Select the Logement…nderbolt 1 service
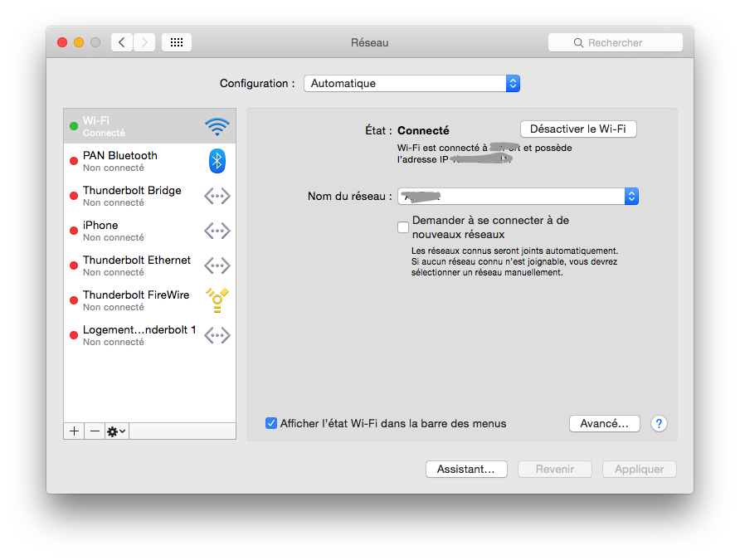This screenshot has width=740, height=560. point(149,335)
